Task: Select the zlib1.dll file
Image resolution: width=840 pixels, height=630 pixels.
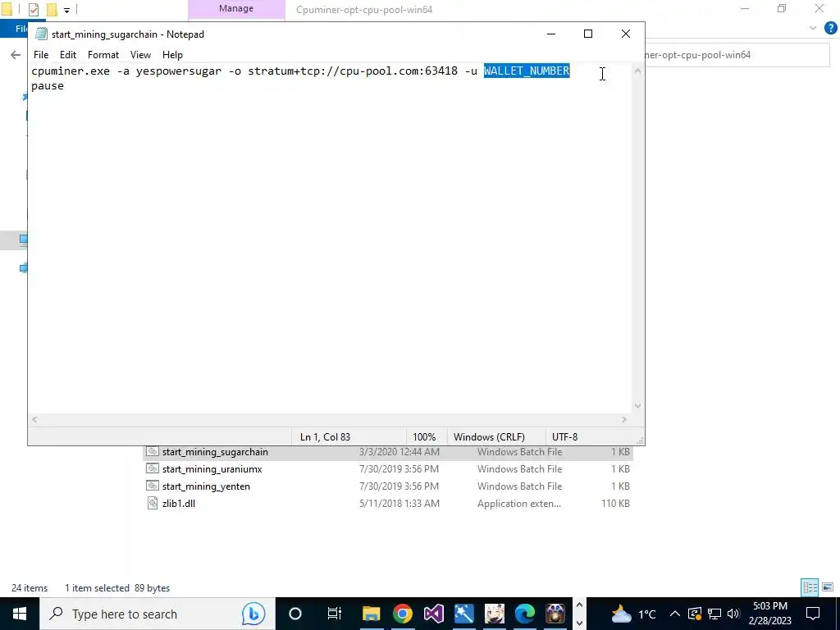Action: pos(178,503)
